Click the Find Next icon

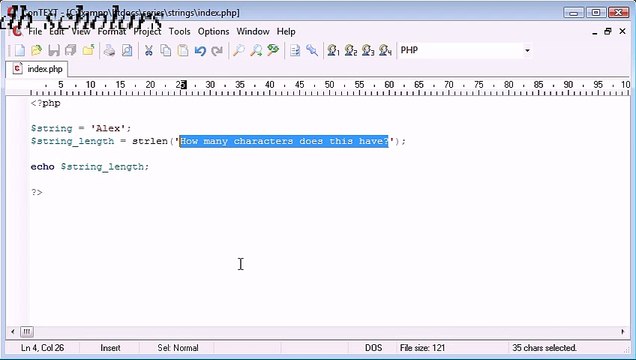256,50
